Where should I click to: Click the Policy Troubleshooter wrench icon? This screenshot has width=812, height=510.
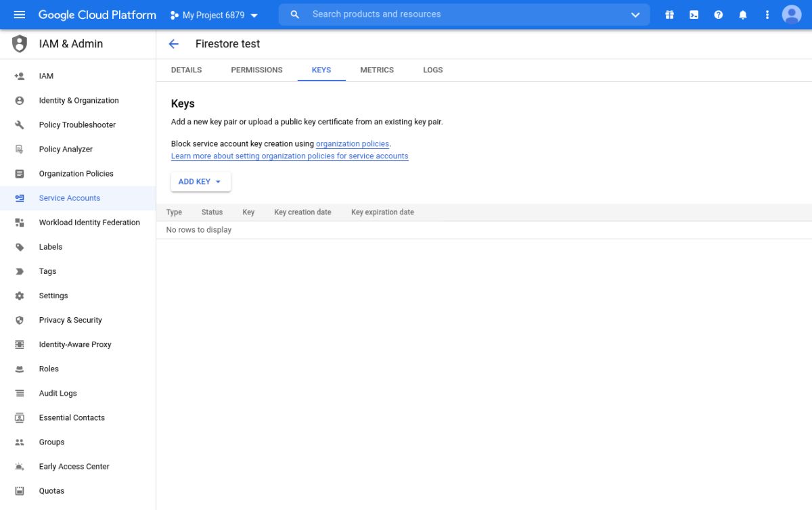[x=20, y=125]
